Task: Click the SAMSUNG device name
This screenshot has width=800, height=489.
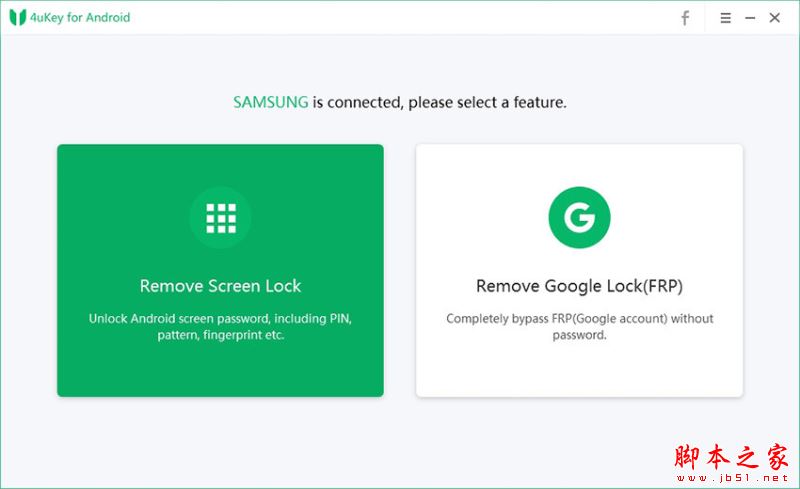Action: pos(270,102)
